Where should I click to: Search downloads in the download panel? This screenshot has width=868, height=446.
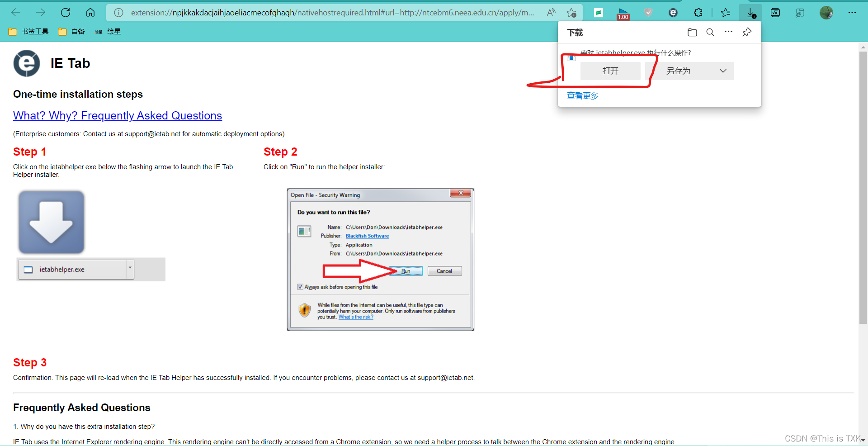pos(710,32)
